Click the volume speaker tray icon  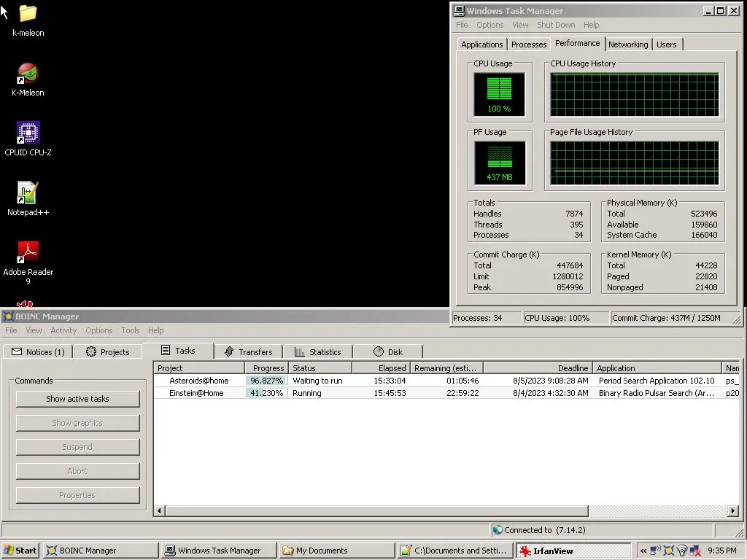click(656, 550)
